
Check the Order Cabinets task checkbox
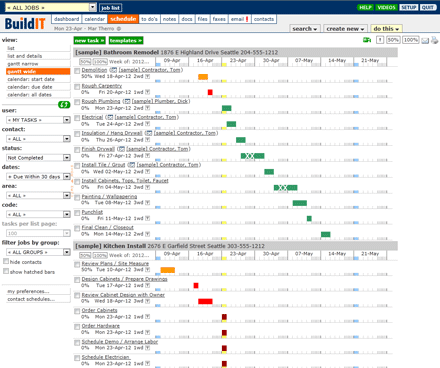(x=77, y=311)
